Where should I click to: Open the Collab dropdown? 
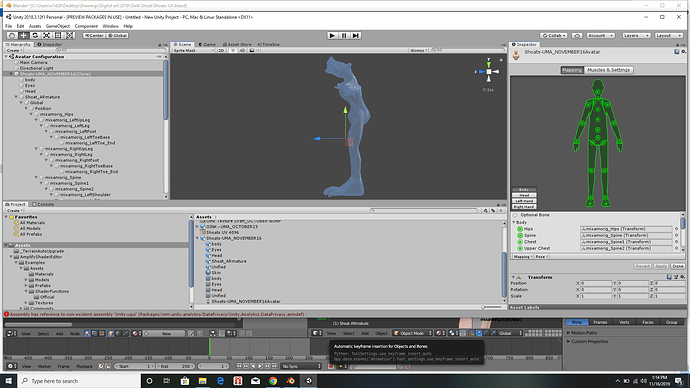click(x=554, y=35)
